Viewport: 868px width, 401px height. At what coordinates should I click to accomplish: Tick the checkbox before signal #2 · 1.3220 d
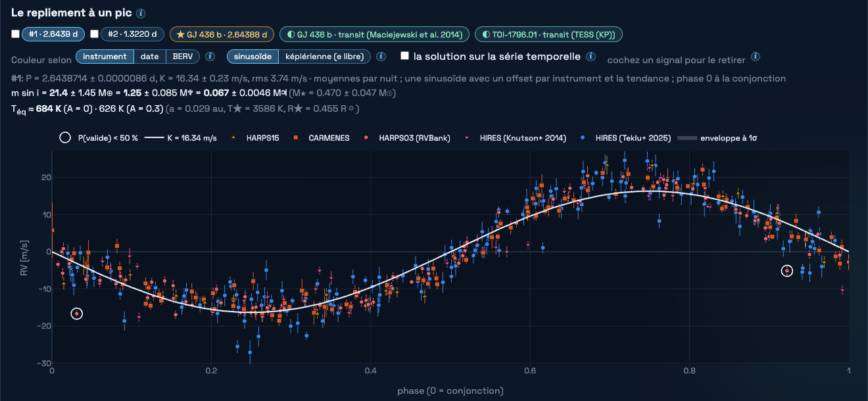coord(94,34)
